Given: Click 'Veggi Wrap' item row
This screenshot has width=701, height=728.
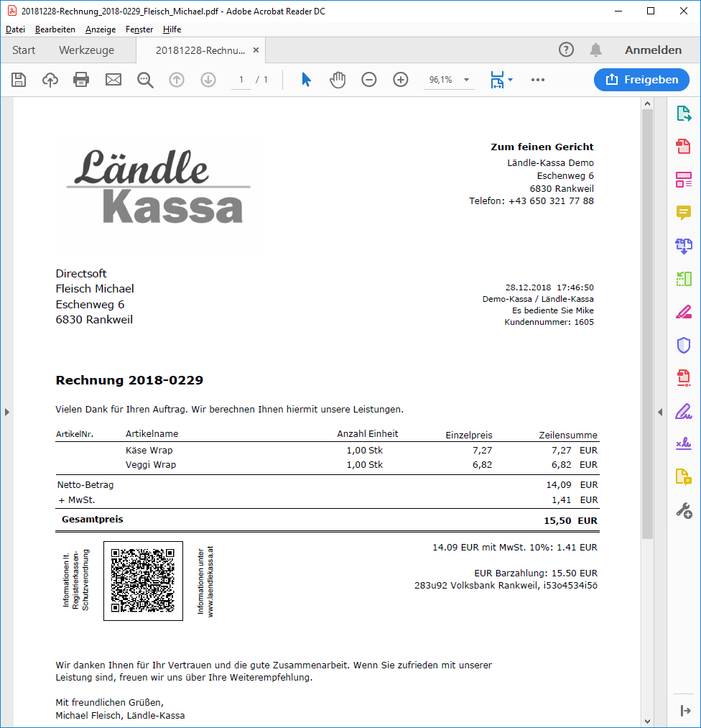Looking at the screenshot, I should 327,465.
